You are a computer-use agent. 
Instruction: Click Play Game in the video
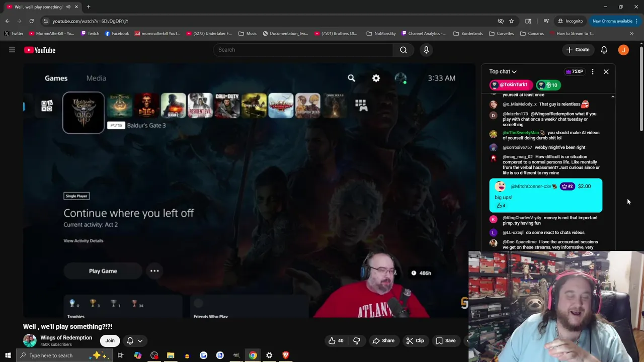pos(103,271)
